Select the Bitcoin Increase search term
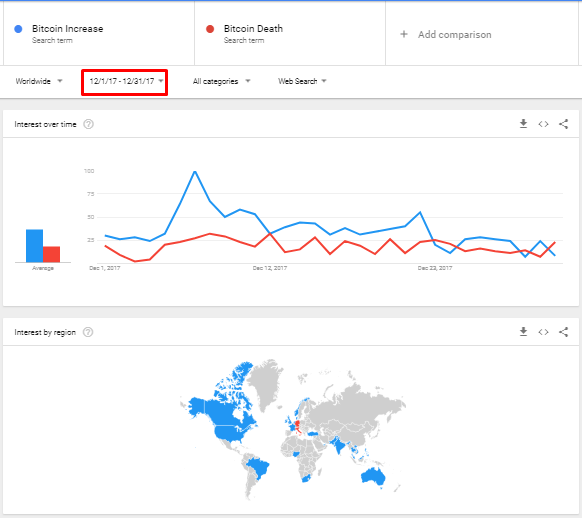This screenshot has width=582, height=518. point(68,29)
